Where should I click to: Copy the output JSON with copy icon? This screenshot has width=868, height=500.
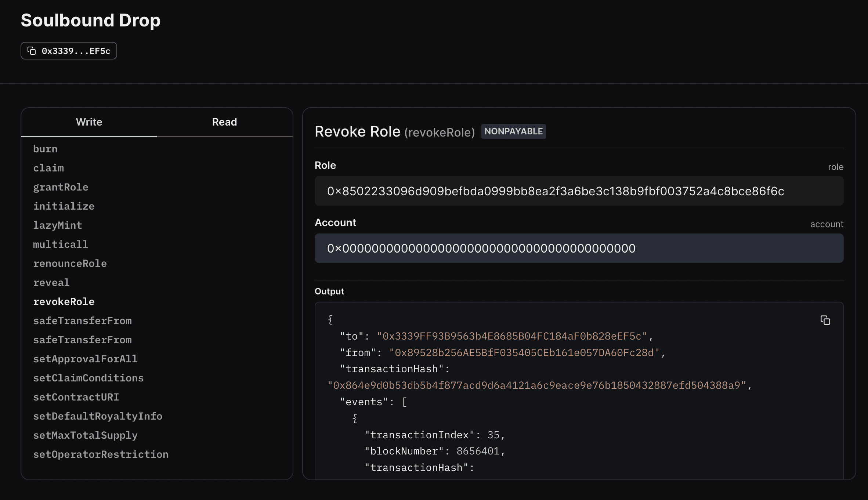(x=825, y=320)
